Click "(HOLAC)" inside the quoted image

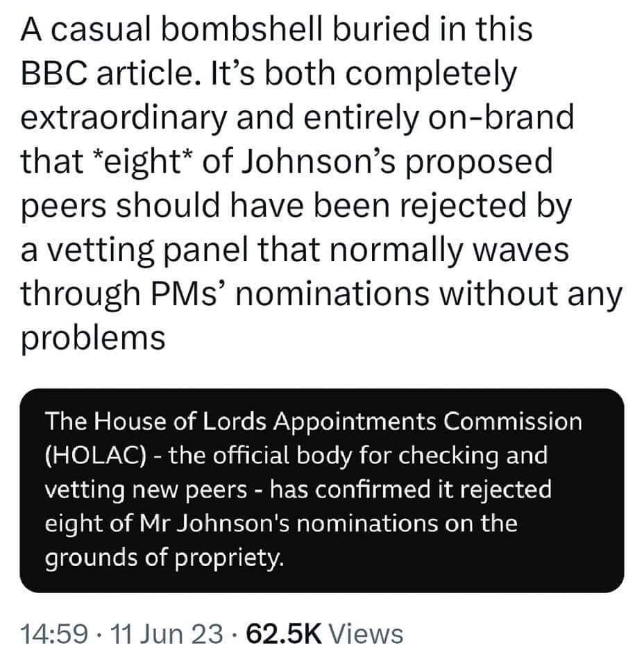point(96,456)
